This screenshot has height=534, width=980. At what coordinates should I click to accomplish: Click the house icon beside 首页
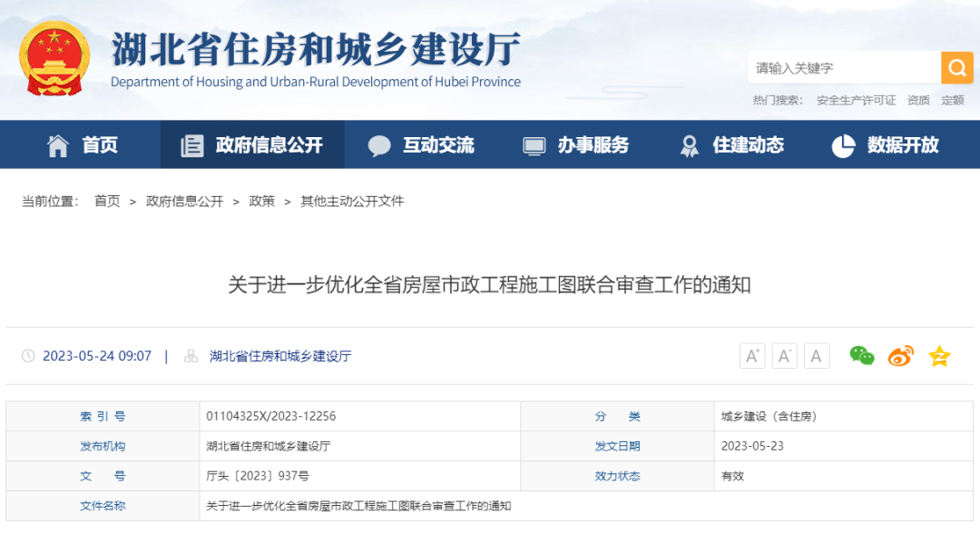pos(57,144)
